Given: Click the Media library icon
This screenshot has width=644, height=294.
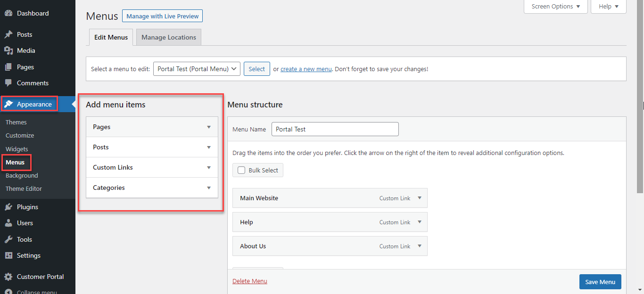Looking at the screenshot, I should (x=8, y=51).
